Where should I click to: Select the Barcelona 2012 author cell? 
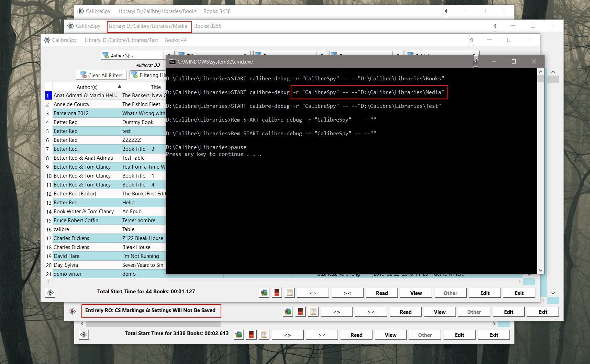pyautogui.click(x=87, y=113)
